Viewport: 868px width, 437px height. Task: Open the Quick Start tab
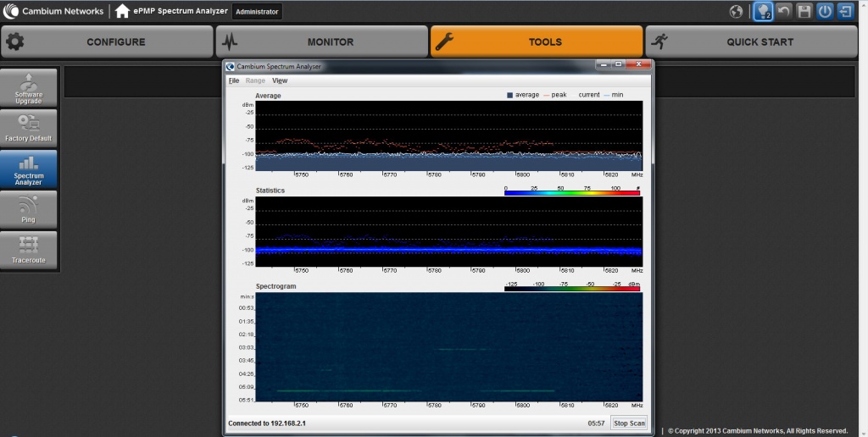click(750, 41)
